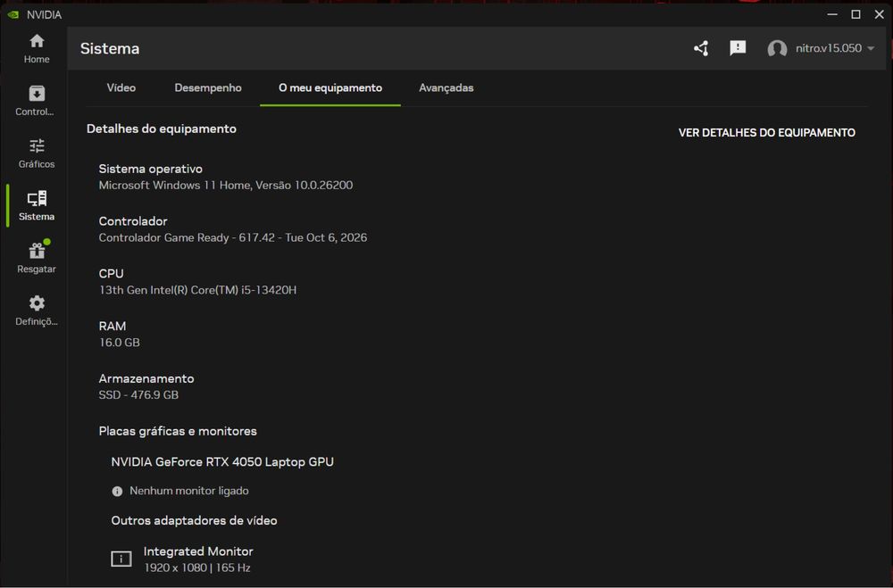The image size is (893, 588).
Task: Go to Home in the sidebar
Action: tap(37, 48)
